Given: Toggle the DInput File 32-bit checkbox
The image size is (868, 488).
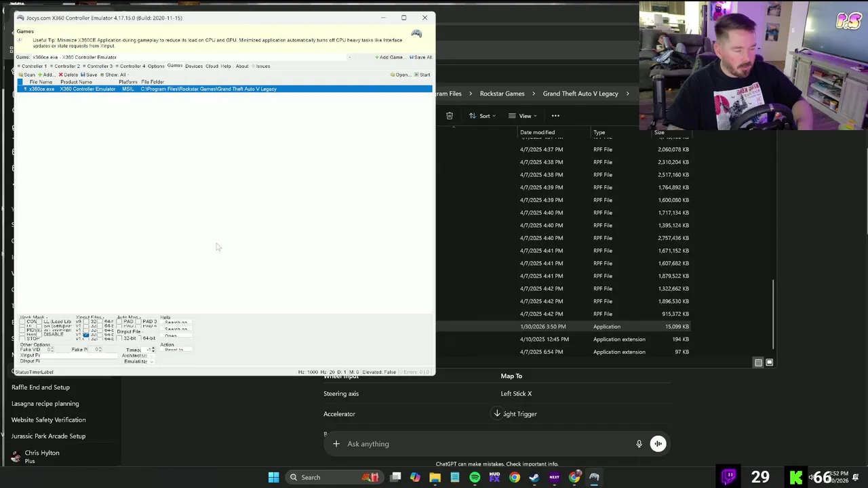Looking at the screenshot, I should click(119, 338).
